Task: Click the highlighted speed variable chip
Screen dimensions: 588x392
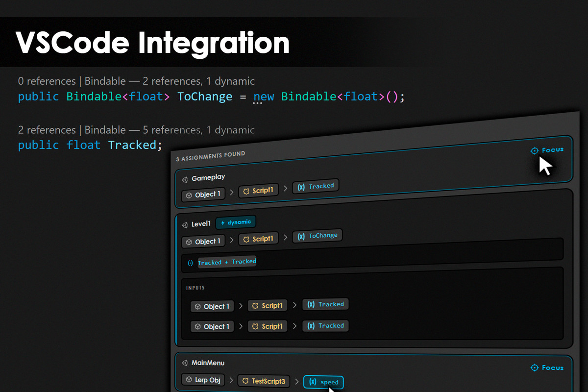Action: coord(323,382)
